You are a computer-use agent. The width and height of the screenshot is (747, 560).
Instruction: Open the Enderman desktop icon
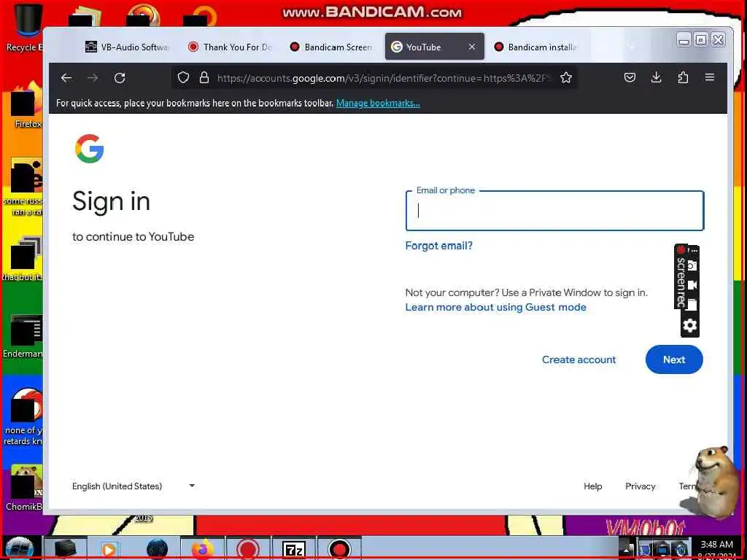[25, 335]
